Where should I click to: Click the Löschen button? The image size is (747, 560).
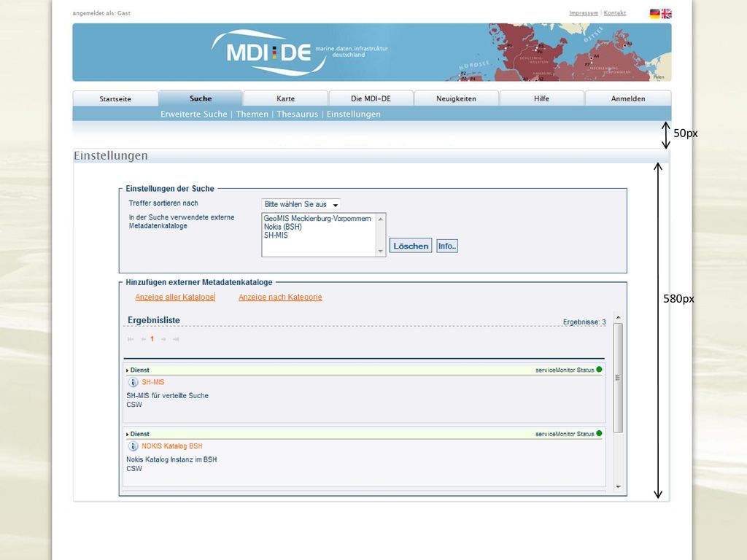click(x=411, y=246)
